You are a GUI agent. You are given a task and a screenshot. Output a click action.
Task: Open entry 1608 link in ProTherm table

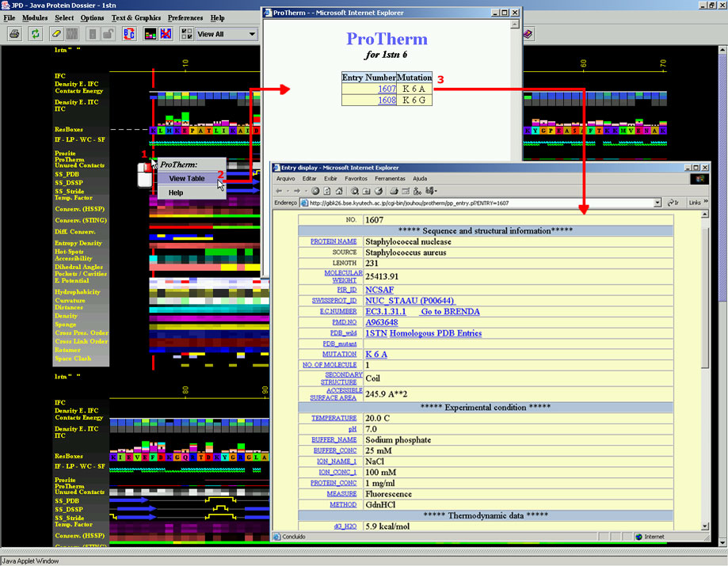click(387, 100)
